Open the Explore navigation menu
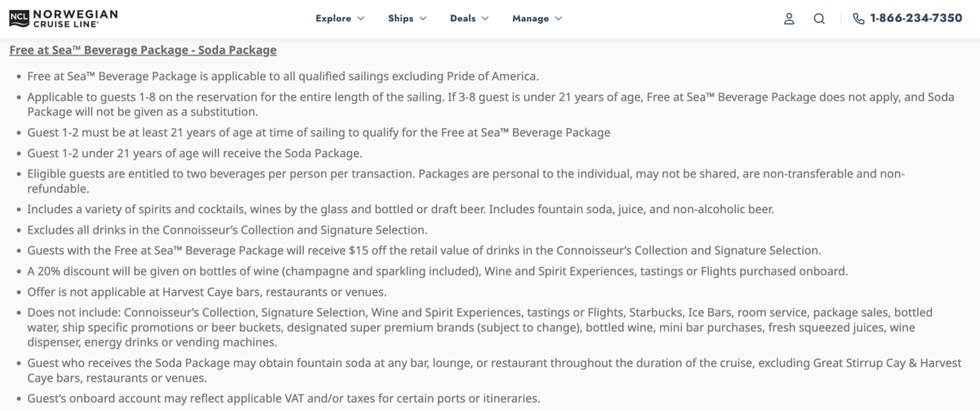Viewport: 980px width, 410px height. click(x=333, y=19)
